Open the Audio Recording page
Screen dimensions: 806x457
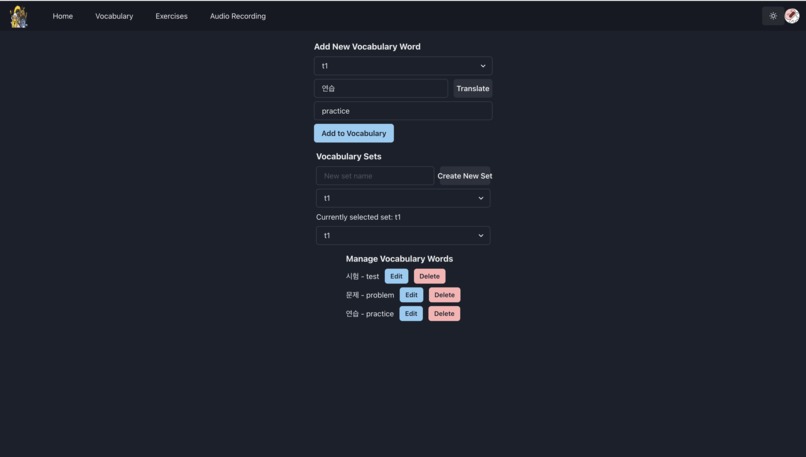coord(237,16)
